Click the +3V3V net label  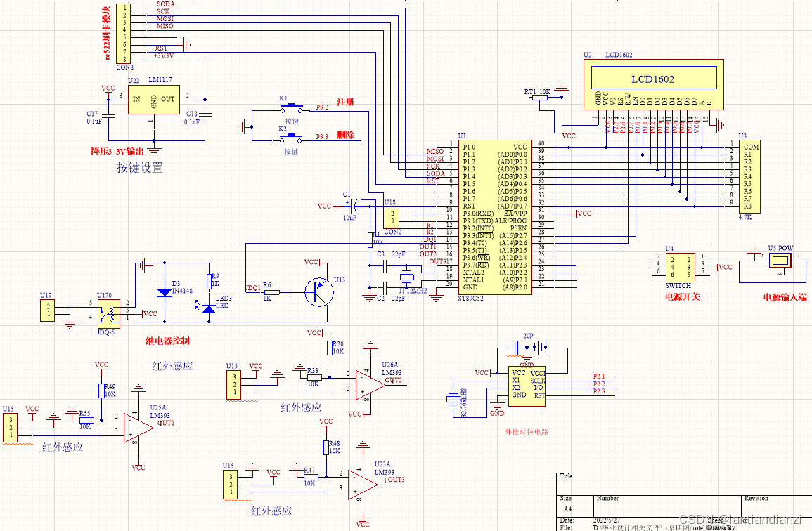point(165,55)
